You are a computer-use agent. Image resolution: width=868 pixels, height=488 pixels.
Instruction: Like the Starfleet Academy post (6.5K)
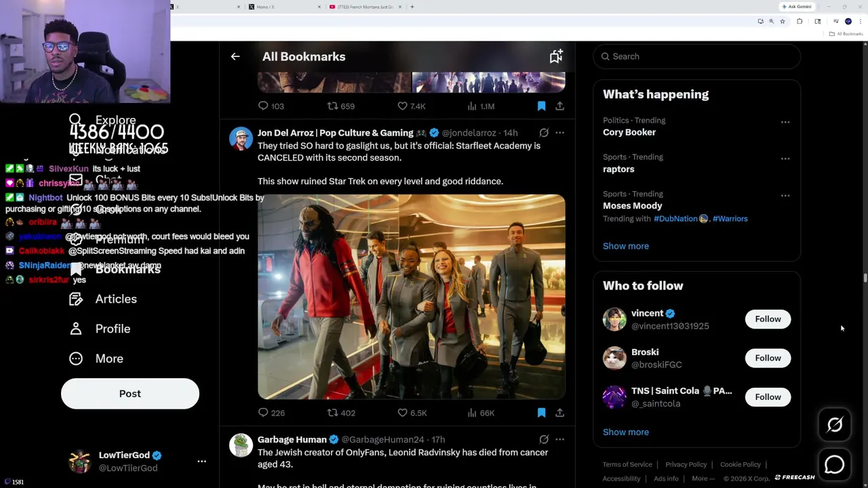click(411, 413)
